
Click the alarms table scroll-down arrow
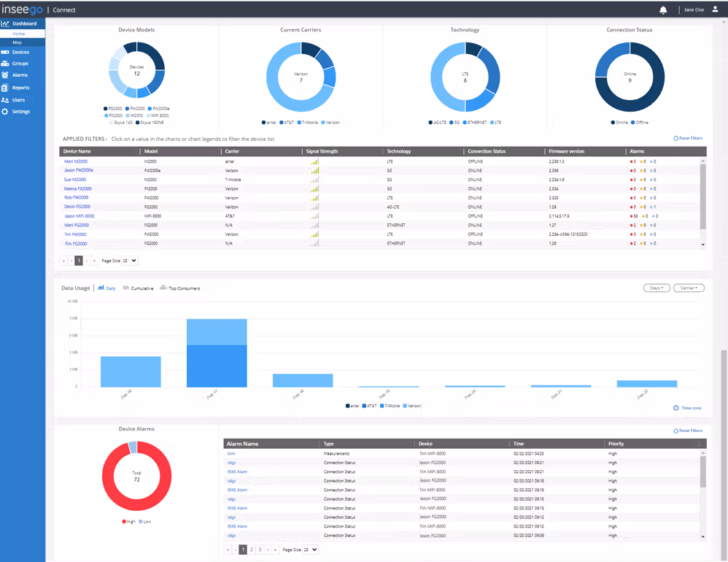pyautogui.click(x=703, y=536)
